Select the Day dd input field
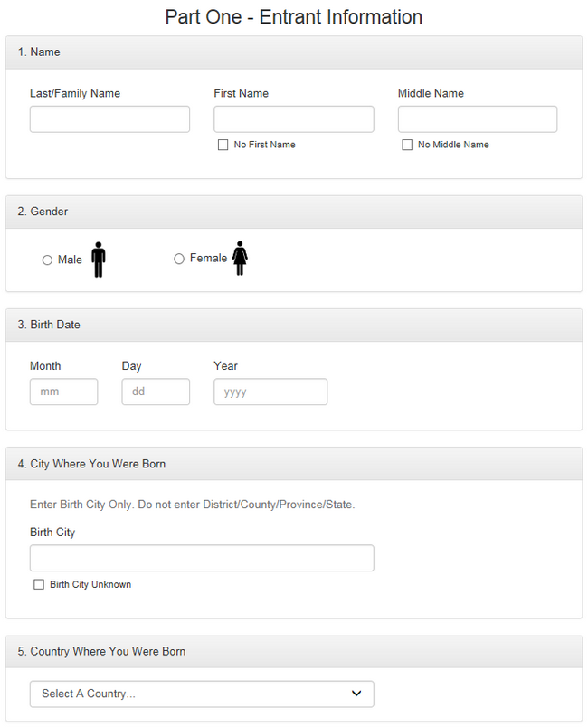This screenshot has width=588, height=727. [x=156, y=392]
